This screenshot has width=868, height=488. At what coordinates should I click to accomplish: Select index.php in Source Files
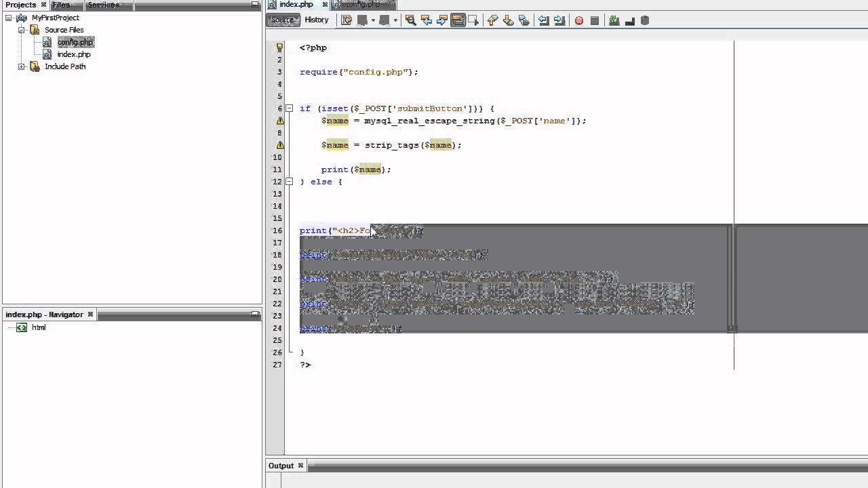(x=74, y=54)
